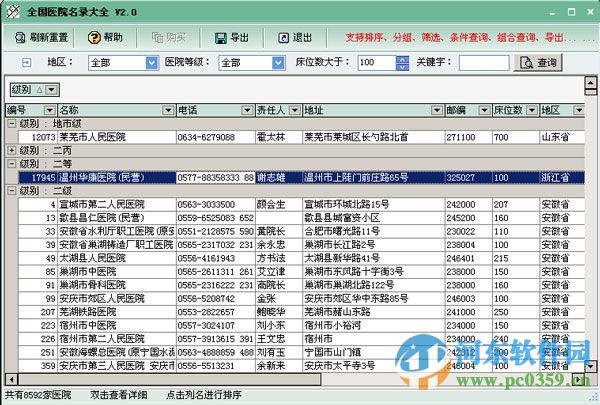The image size is (600, 405).
Task: Open 床位数 column filter dropdown
Action: [532, 110]
